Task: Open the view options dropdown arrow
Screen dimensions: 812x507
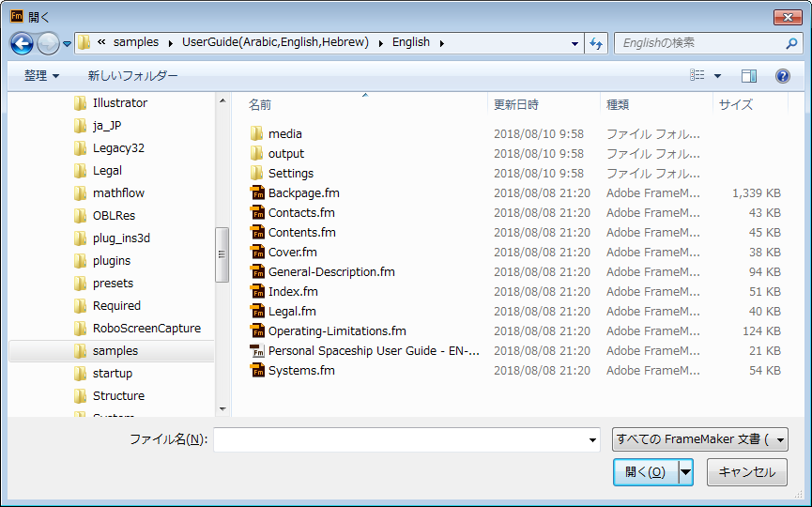Action: pyautogui.click(x=718, y=76)
